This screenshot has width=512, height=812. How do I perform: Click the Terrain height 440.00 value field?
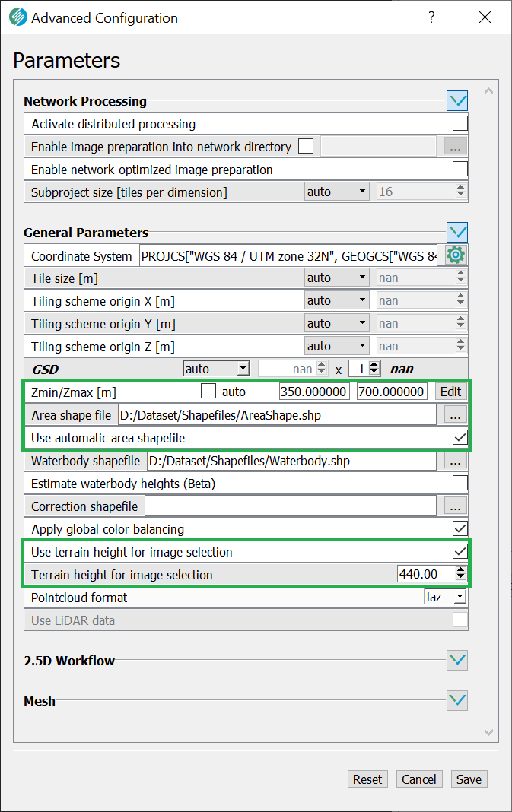[427, 574]
